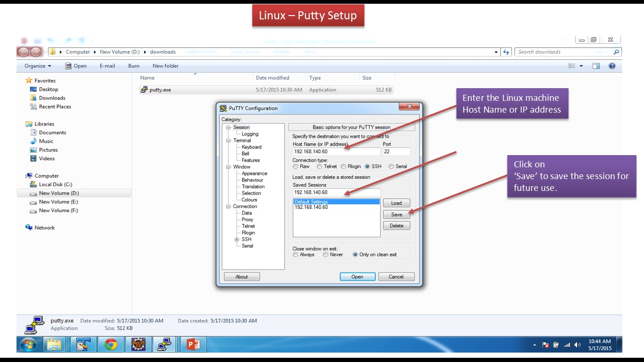
Task: Click New folder in toolbar
Action: (x=165, y=66)
